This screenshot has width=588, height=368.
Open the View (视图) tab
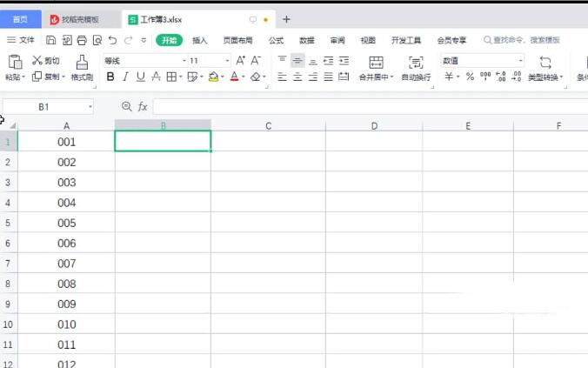tap(368, 40)
